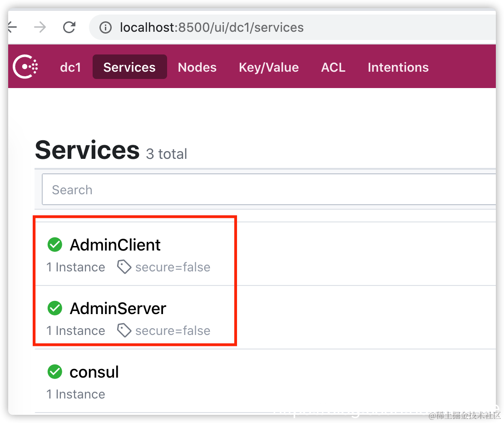Viewport: 504px width, 423px height.
Task: Click the green check icon beside consul
Action: [55, 372]
